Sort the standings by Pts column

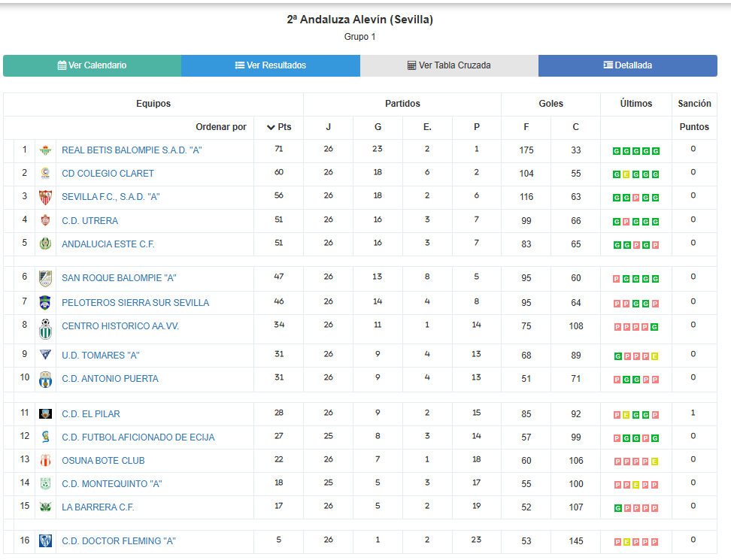279,127
